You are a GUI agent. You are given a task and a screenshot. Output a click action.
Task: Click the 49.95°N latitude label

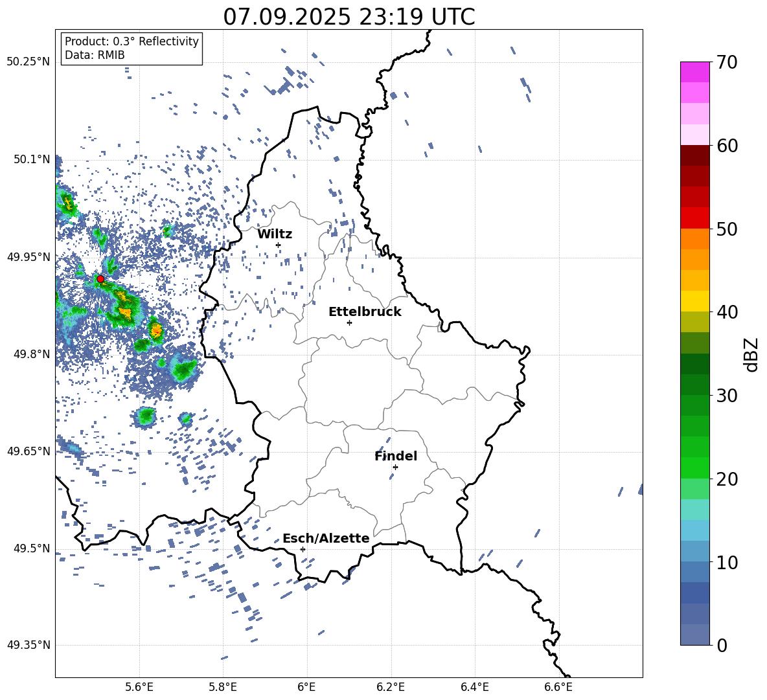(x=29, y=256)
